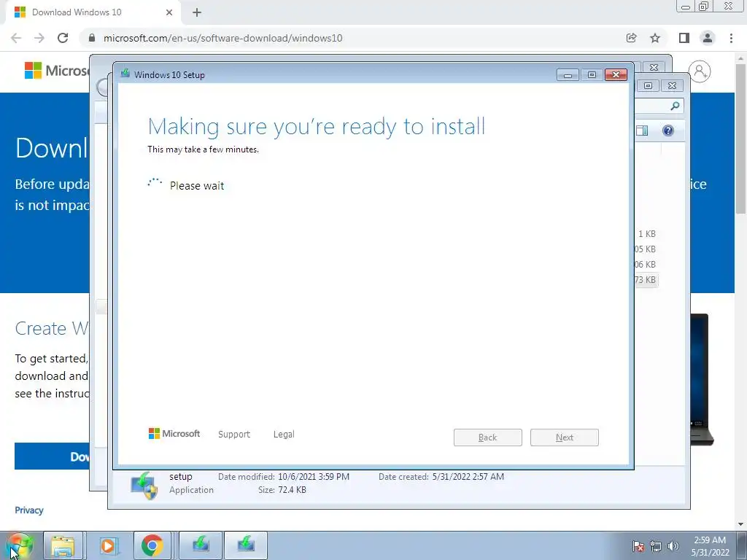Image resolution: width=747 pixels, height=560 pixels.
Task: Open the Legal link in Windows 10 Setup
Action: coord(284,435)
